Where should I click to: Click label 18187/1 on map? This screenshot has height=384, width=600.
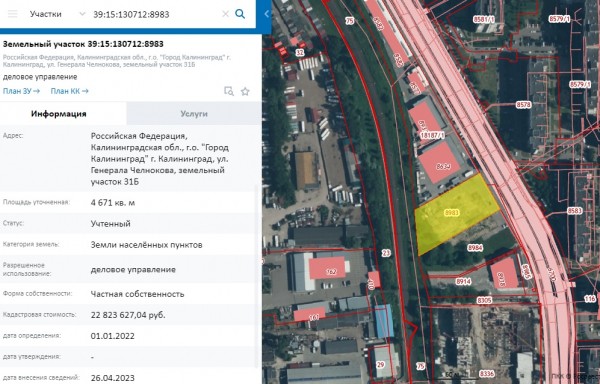click(432, 135)
